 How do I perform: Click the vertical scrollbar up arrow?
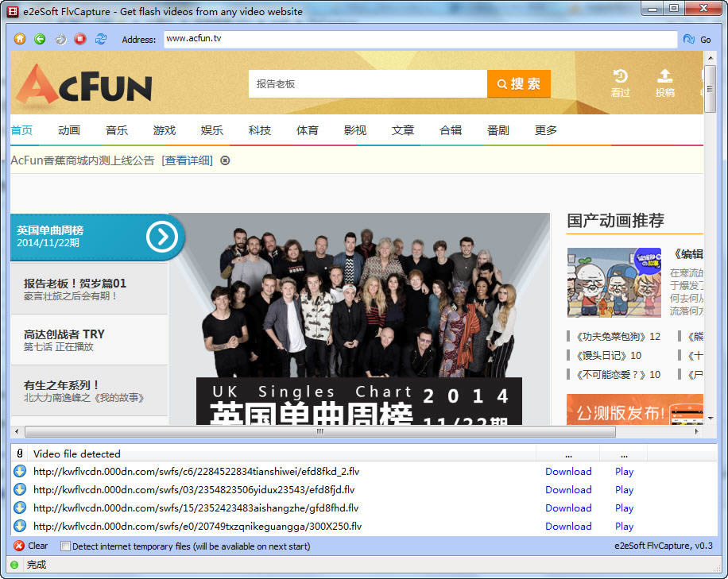(x=710, y=58)
